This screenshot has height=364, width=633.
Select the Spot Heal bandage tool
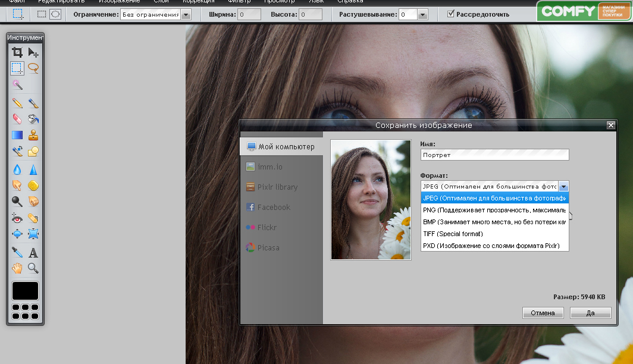(33, 218)
